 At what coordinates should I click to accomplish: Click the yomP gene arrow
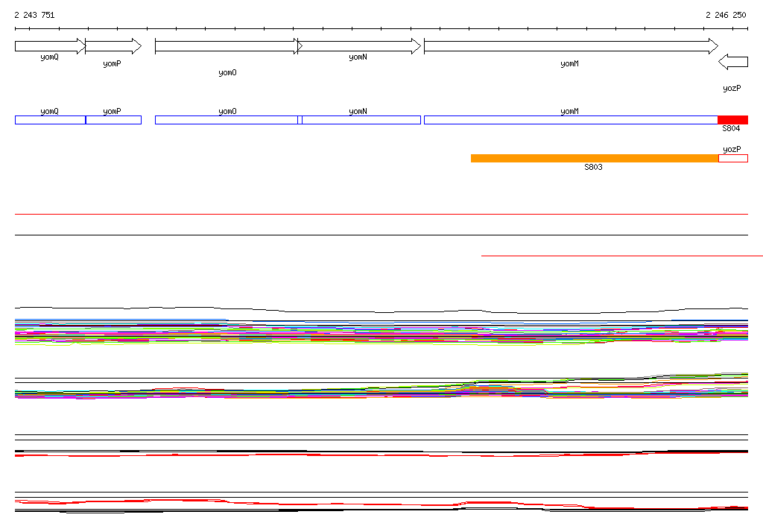click(113, 46)
